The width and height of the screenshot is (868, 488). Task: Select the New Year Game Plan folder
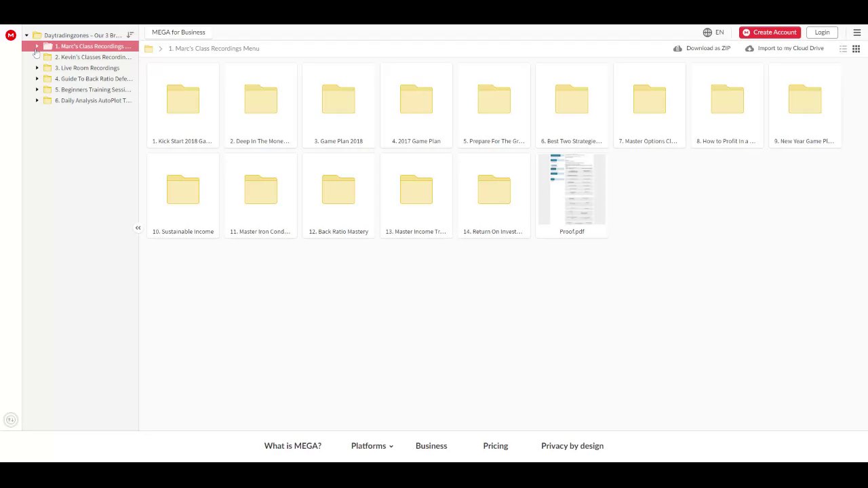[x=805, y=105]
